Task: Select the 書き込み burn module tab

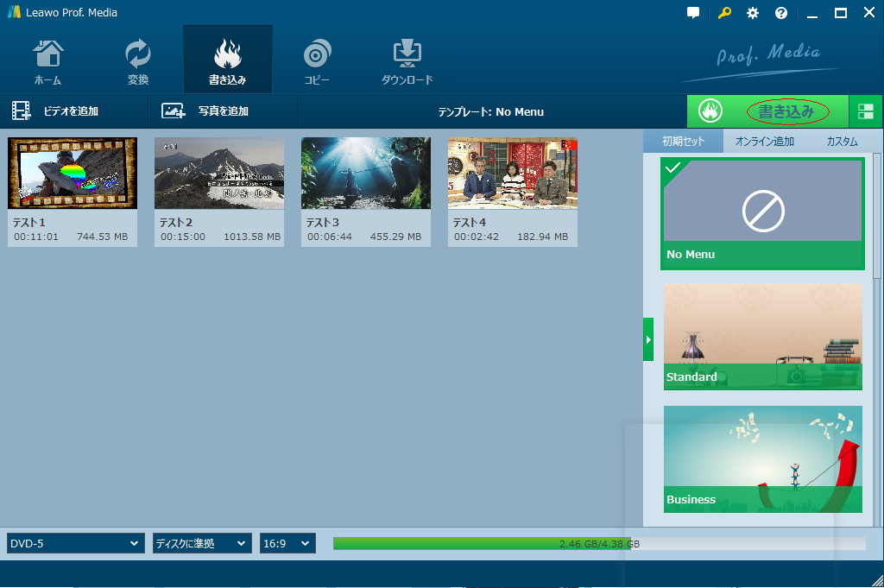Action: coord(228,60)
